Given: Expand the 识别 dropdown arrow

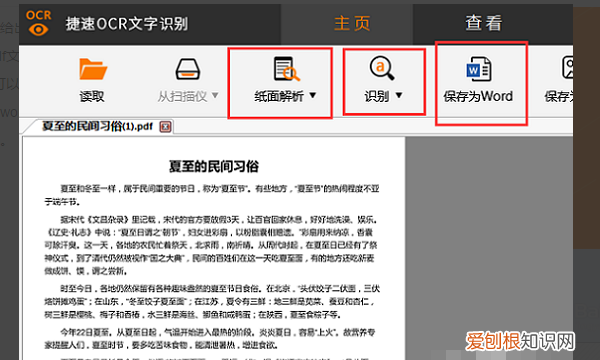Looking at the screenshot, I should 399,95.
